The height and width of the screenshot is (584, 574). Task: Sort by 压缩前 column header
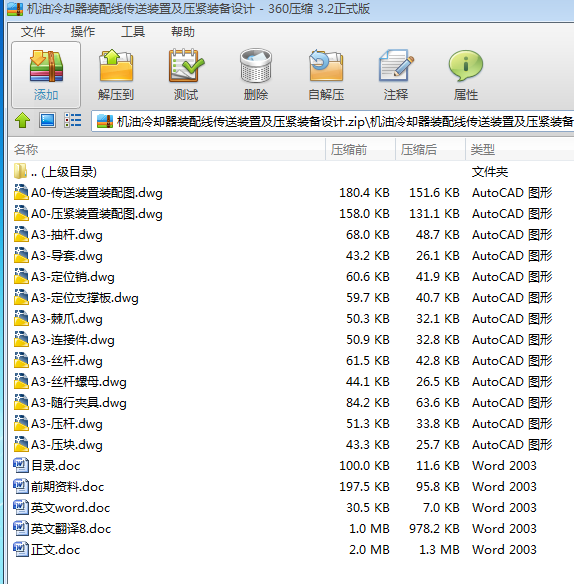tap(360, 149)
